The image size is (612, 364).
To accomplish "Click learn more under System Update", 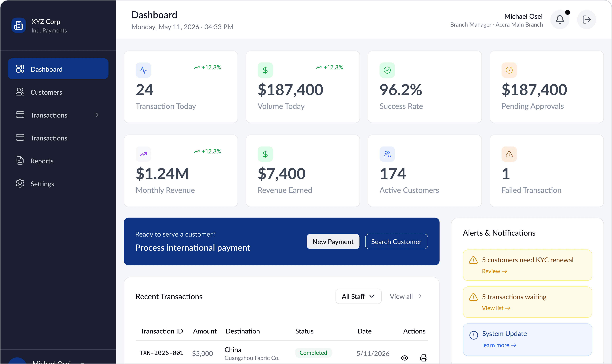I will click(x=499, y=345).
